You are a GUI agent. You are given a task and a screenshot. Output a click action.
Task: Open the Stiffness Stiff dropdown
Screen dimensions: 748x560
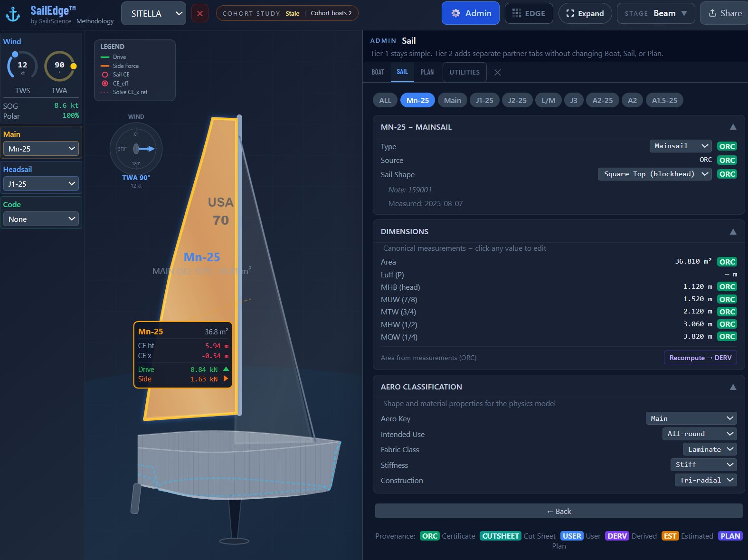click(704, 465)
